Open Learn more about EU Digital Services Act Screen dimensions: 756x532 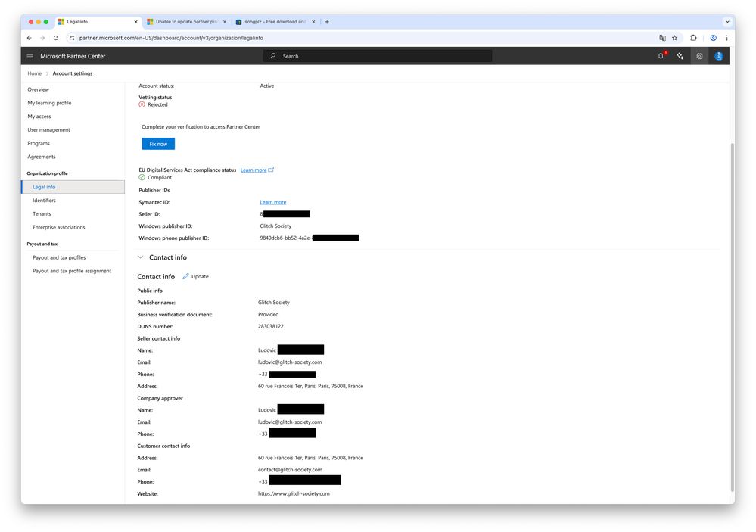pyautogui.click(x=254, y=170)
